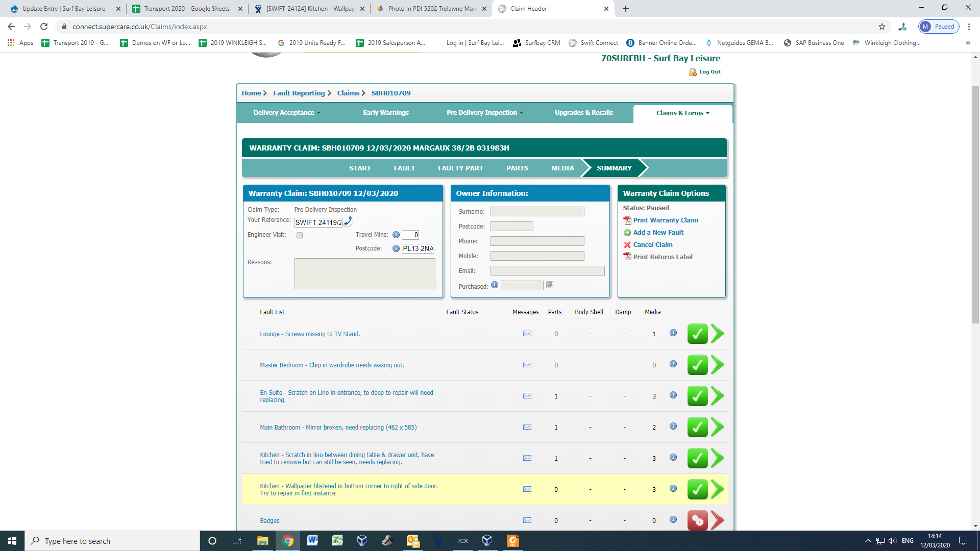
Task: Click phone icon beside Your Reference
Action: click(x=348, y=221)
